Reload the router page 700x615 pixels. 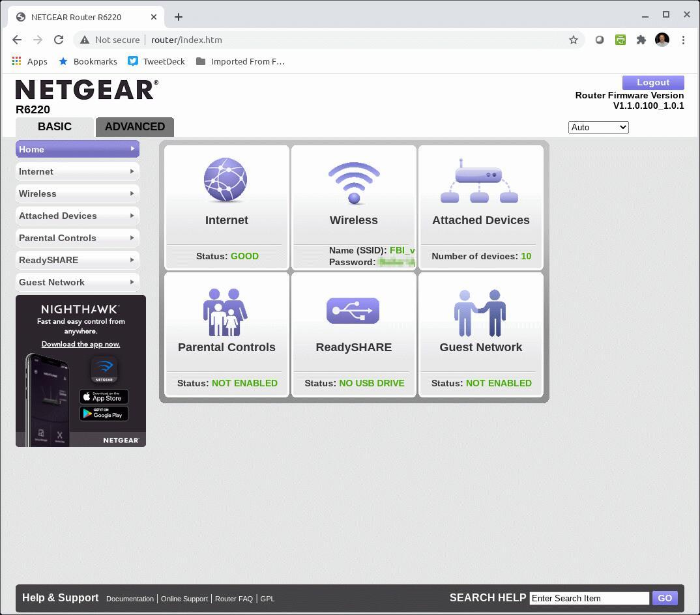point(59,40)
